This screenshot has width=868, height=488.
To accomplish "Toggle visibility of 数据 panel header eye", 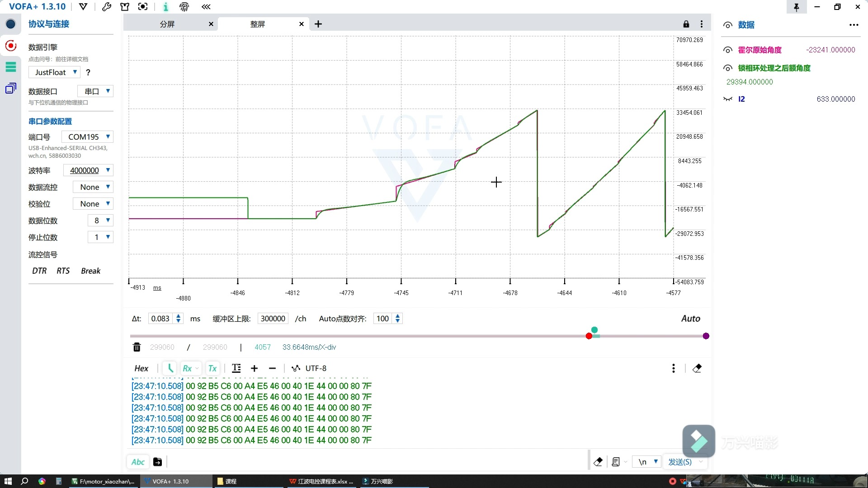I will [x=728, y=25].
